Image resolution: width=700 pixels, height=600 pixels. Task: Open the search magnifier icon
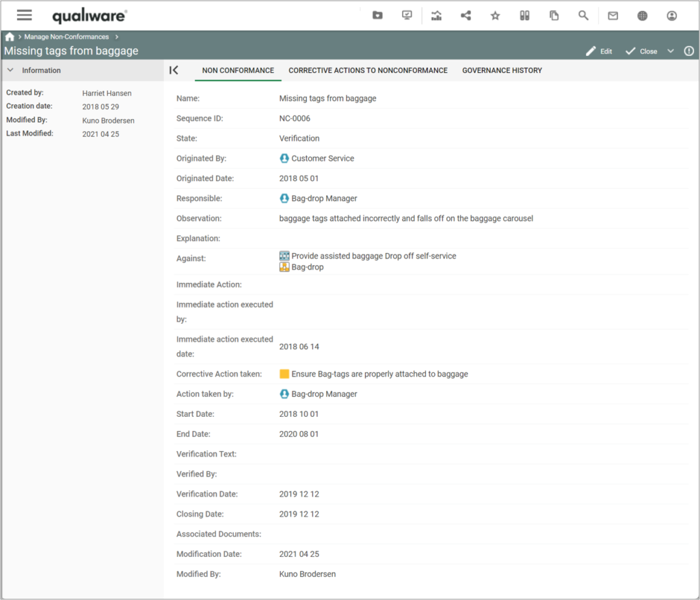point(583,15)
